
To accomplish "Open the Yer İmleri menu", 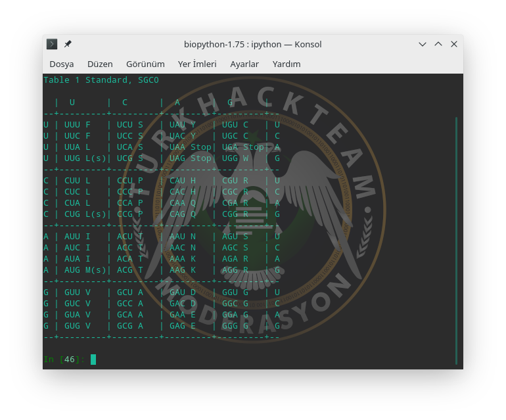I will pos(197,64).
